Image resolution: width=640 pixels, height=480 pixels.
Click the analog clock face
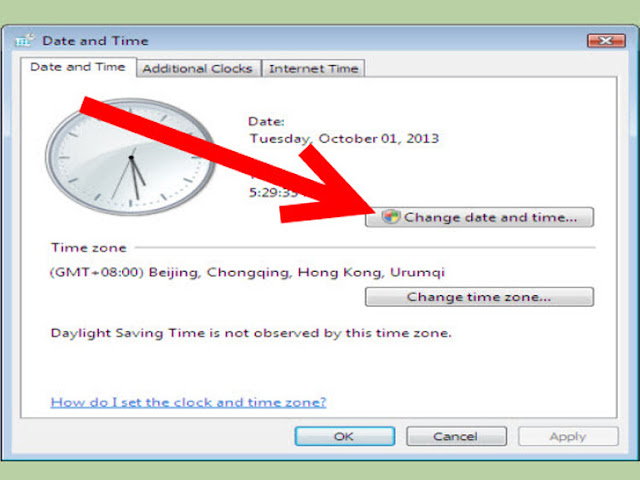(x=131, y=157)
